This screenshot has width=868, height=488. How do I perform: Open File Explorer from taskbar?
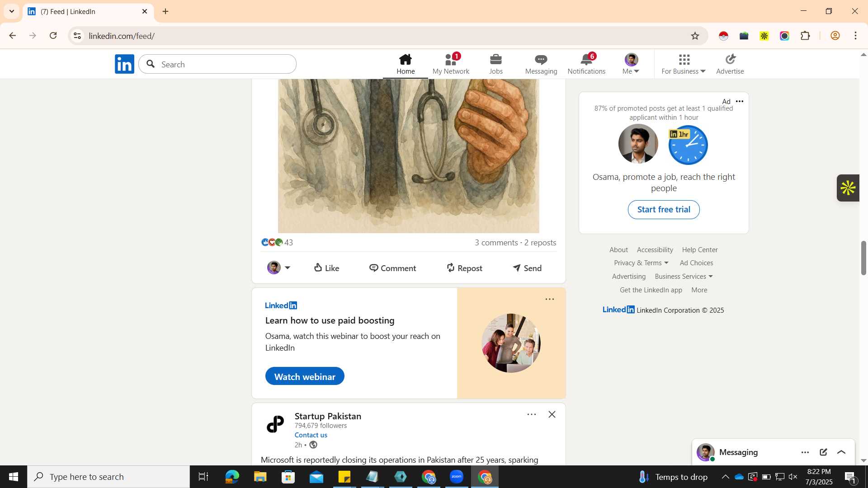pos(260,477)
